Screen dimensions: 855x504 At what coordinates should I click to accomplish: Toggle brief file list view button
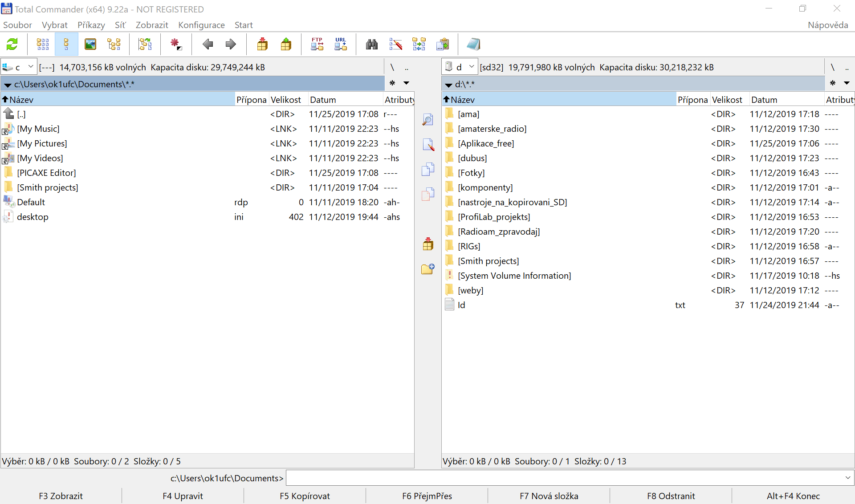tap(43, 44)
